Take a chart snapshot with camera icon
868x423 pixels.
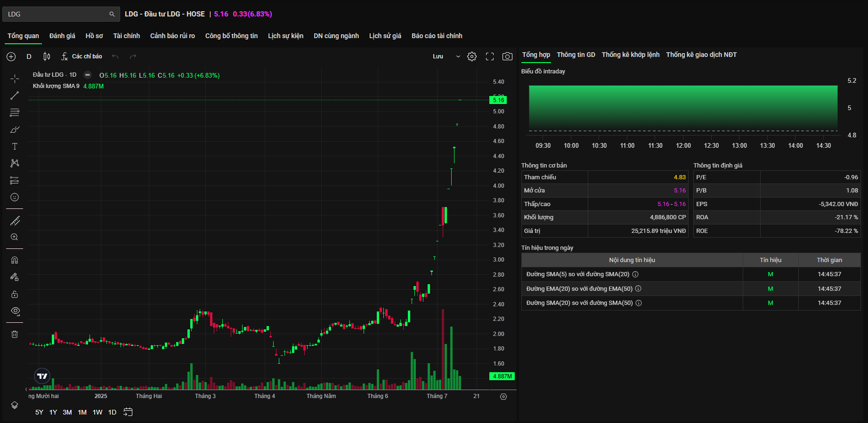click(507, 56)
